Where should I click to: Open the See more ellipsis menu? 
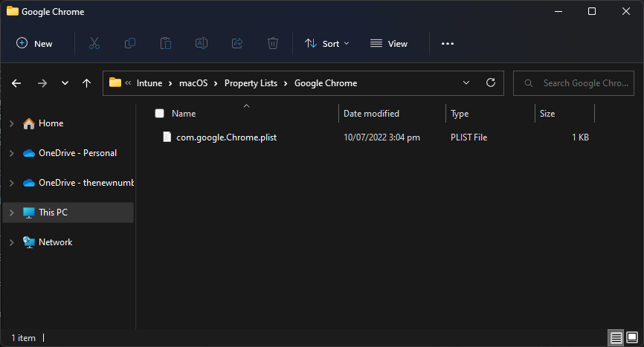tap(448, 44)
